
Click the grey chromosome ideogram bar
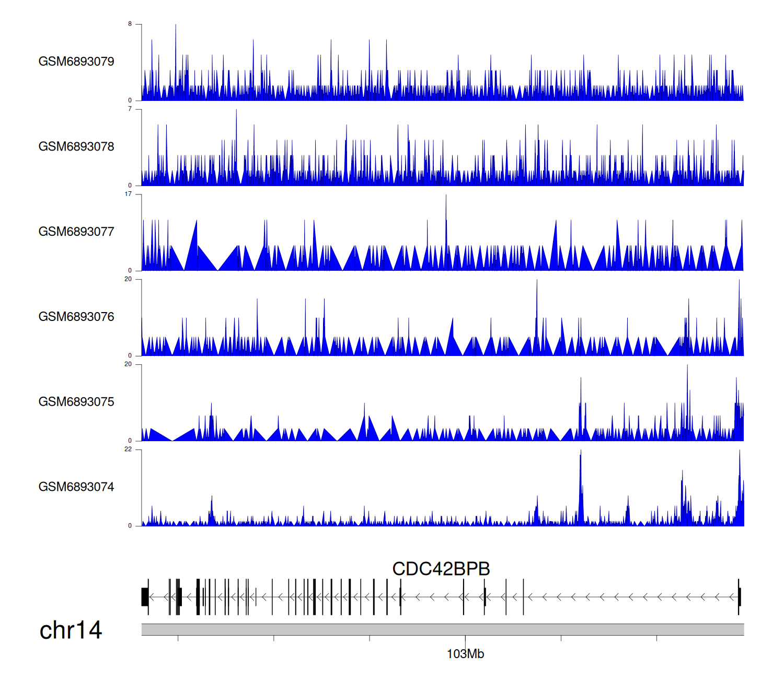[442, 629]
